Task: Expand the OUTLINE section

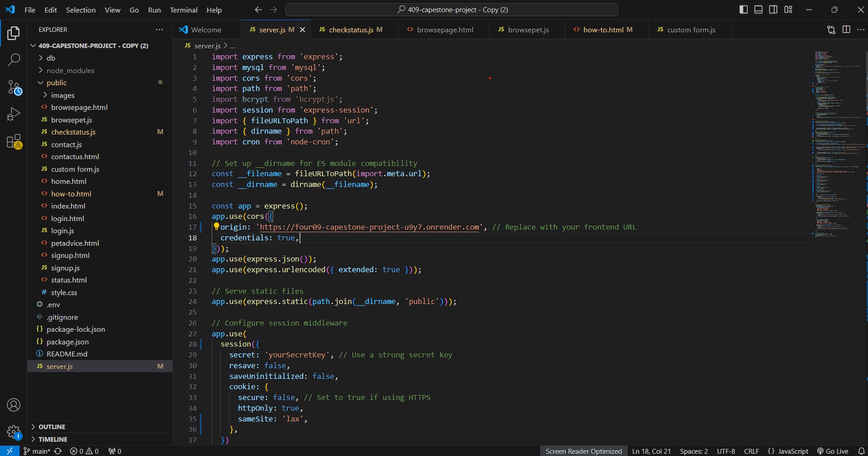Action: (52, 427)
